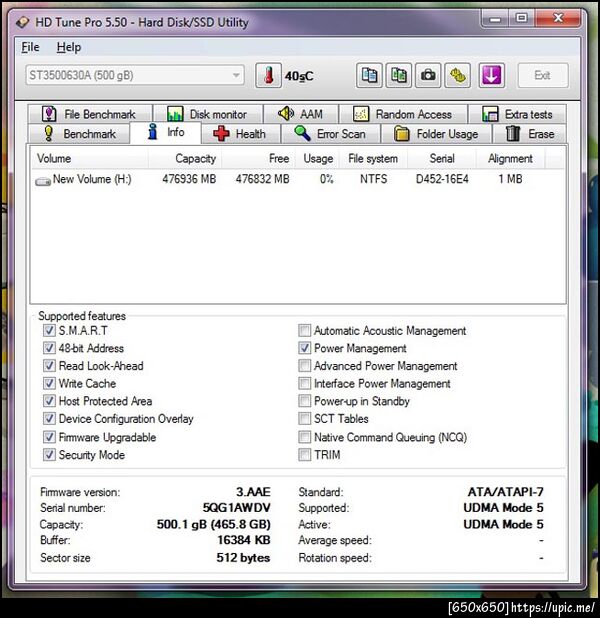The width and height of the screenshot is (600, 618).
Task: Toggle the Security Mode checkbox
Action: pos(49,455)
